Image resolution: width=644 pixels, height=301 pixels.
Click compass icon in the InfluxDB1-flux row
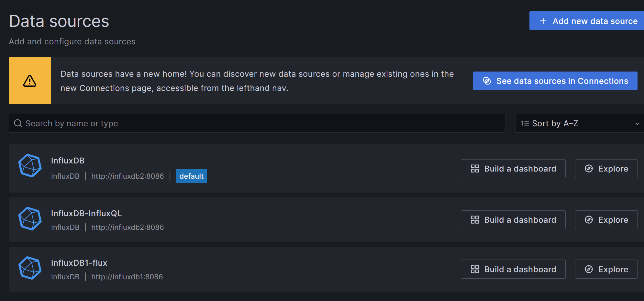pos(589,269)
